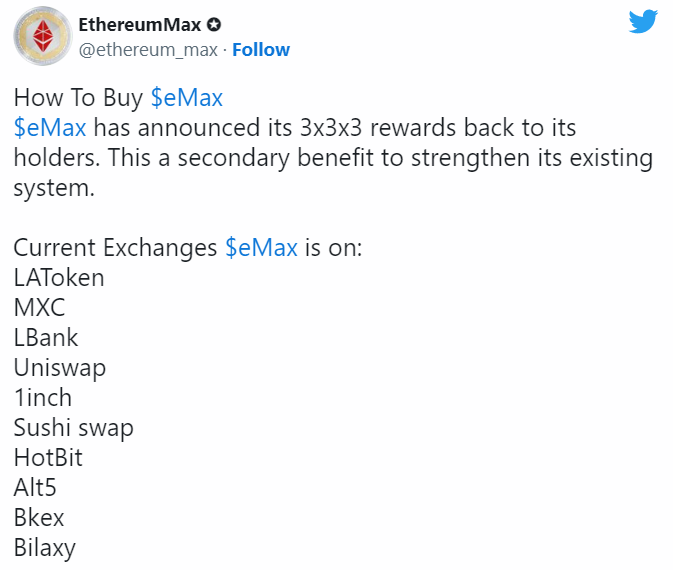The image size is (673, 570).
Task: Click the HotBit exchange entry
Action: [x=48, y=457]
